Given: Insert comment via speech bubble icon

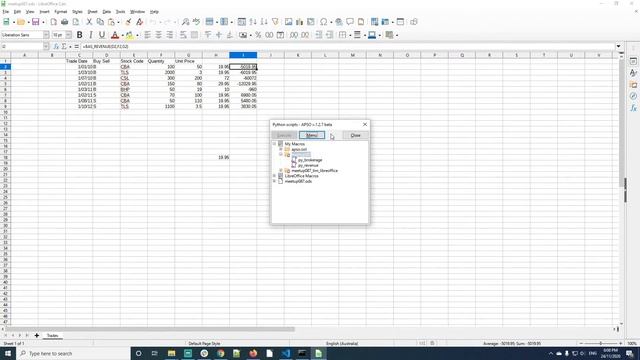Looking at the screenshot, I should (350, 22).
